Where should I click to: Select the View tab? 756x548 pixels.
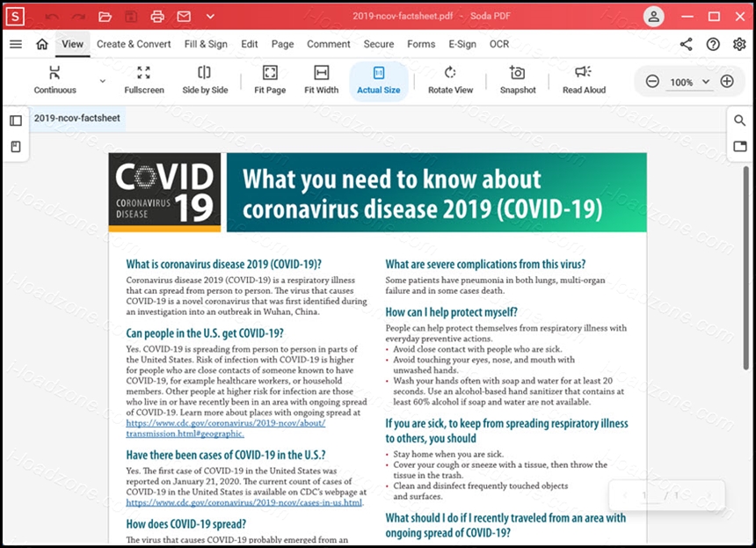pos(72,44)
